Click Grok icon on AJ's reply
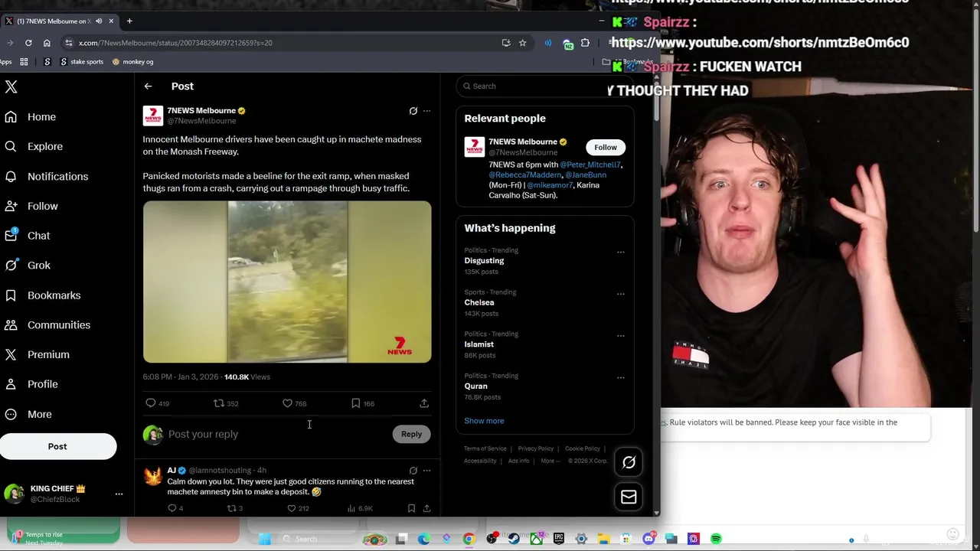 click(413, 471)
